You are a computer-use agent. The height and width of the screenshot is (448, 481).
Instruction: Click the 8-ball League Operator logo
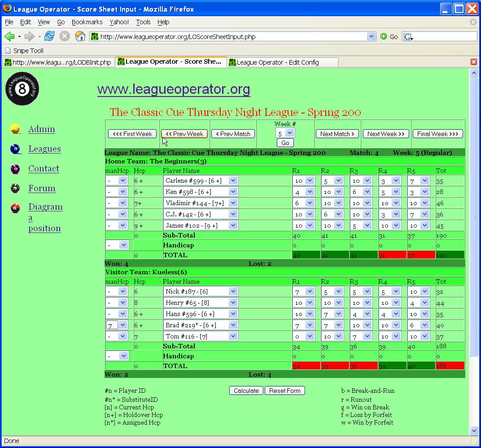pyautogui.click(x=22, y=89)
